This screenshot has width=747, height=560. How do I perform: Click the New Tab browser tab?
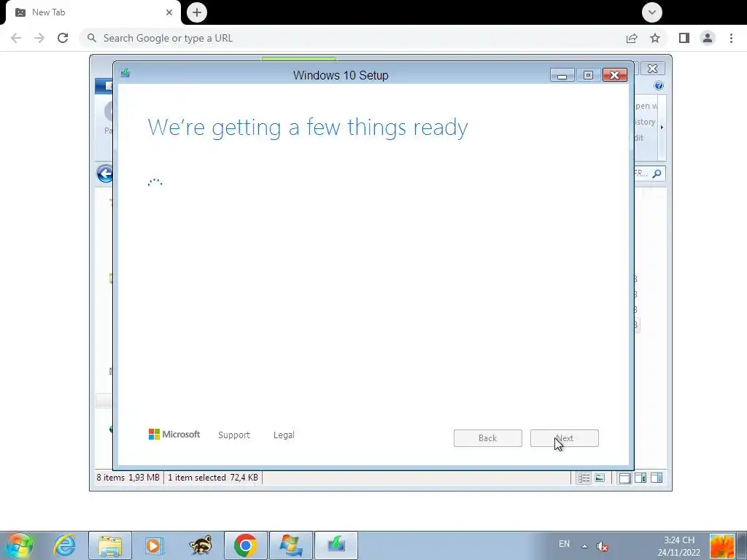93,12
